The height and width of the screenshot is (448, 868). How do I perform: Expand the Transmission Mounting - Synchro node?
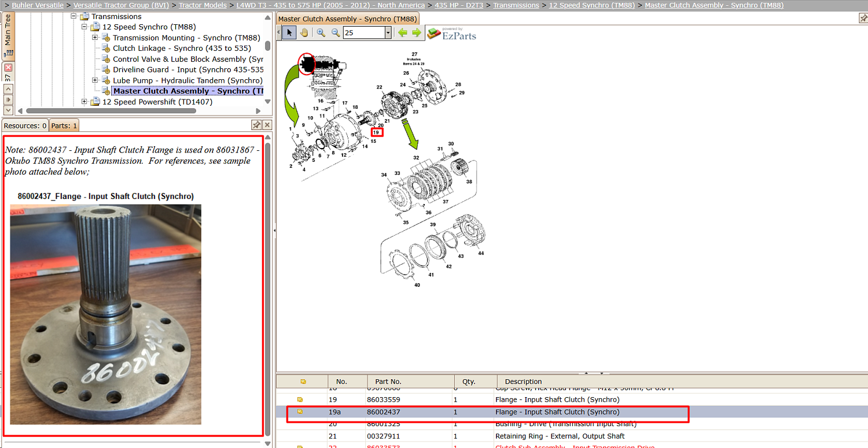point(95,38)
